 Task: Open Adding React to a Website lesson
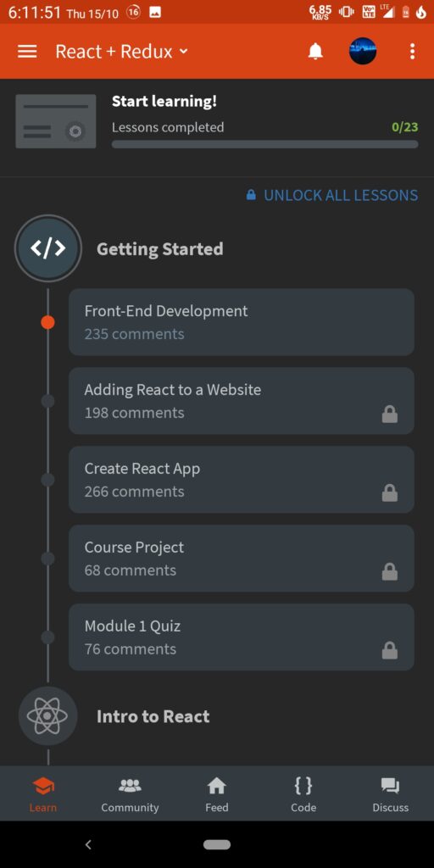242,401
